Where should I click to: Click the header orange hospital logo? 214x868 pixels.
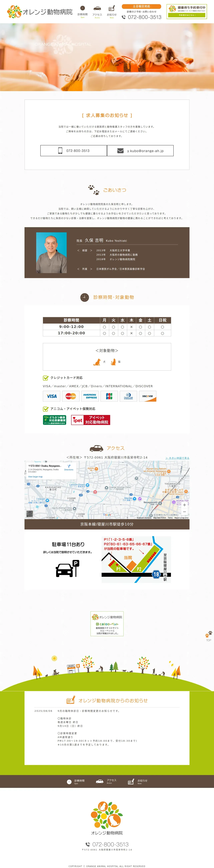(40, 12)
